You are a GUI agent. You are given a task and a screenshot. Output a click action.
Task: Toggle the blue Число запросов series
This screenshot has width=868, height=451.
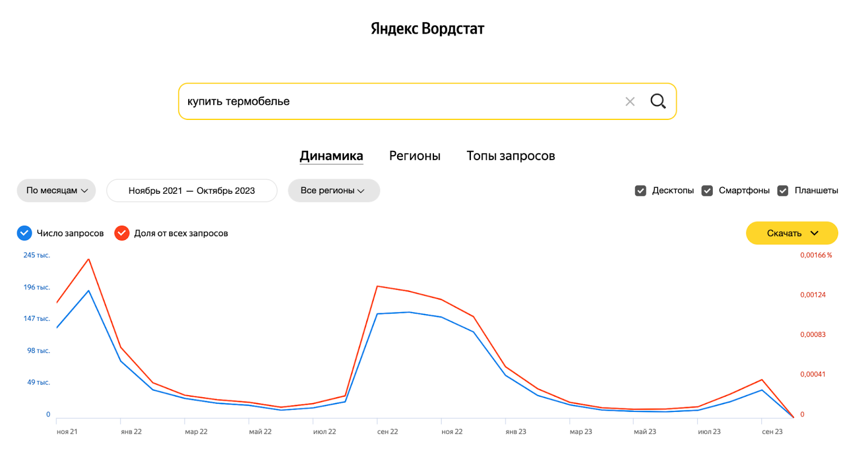coord(24,233)
